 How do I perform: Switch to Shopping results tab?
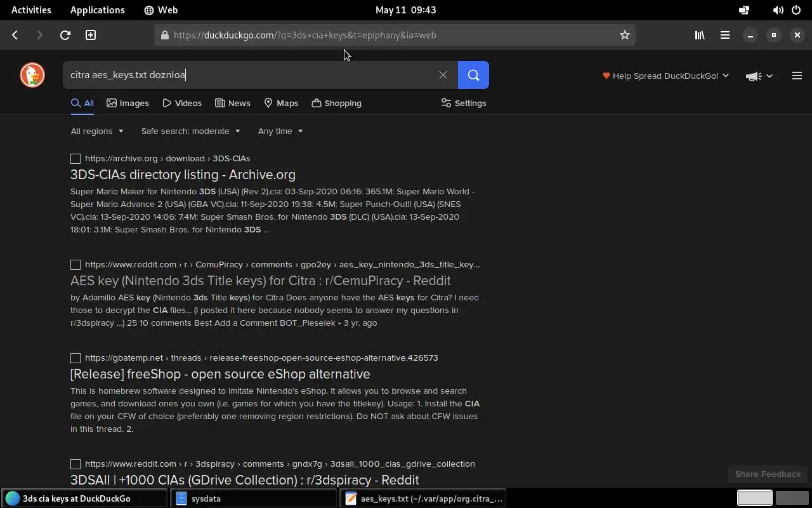click(336, 103)
